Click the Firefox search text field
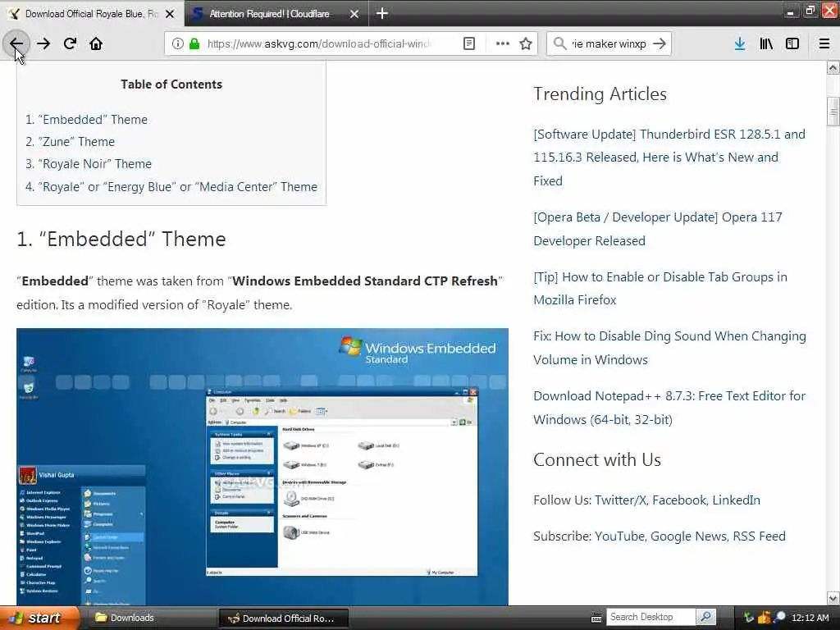 click(609, 43)
